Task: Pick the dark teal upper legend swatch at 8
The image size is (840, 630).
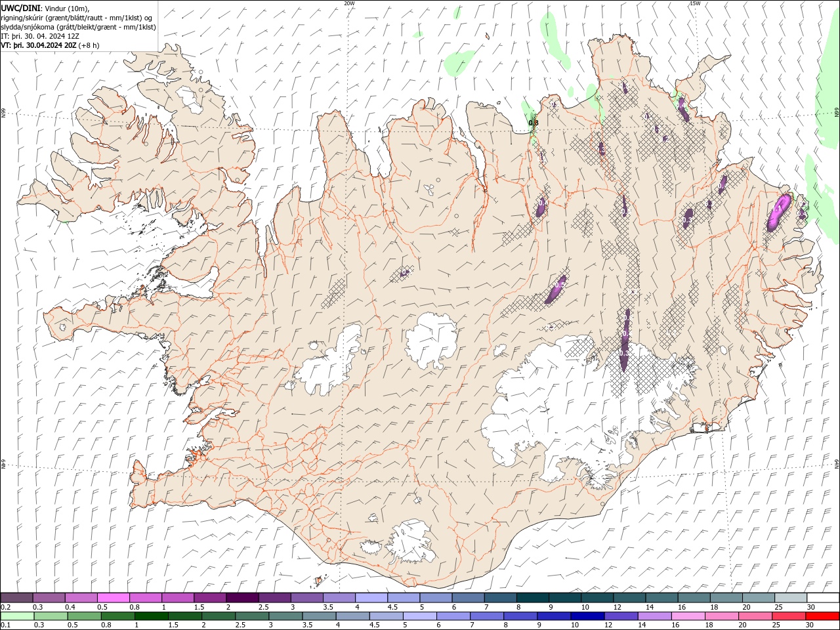Action: [x=532, y=598]
